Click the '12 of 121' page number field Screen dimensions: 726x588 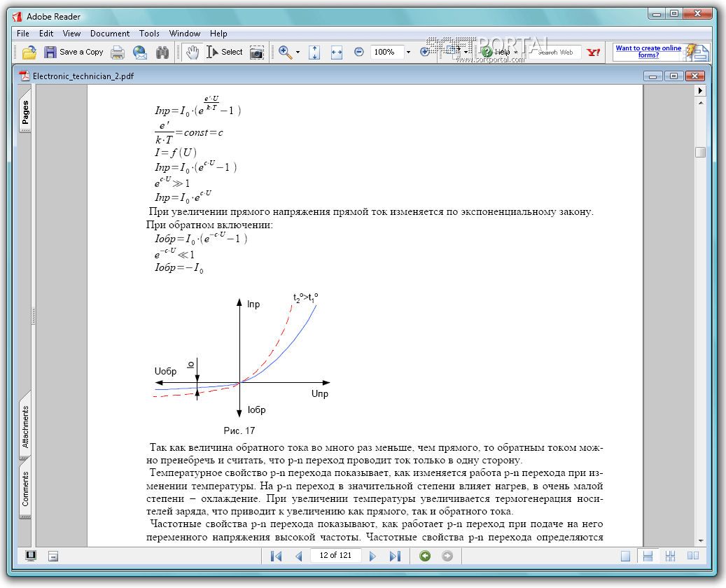335,555
